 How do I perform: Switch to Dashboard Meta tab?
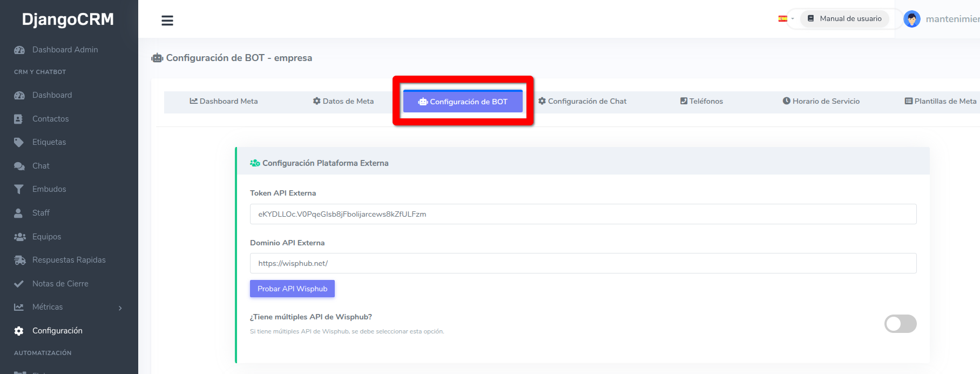(x=224, y=101)
